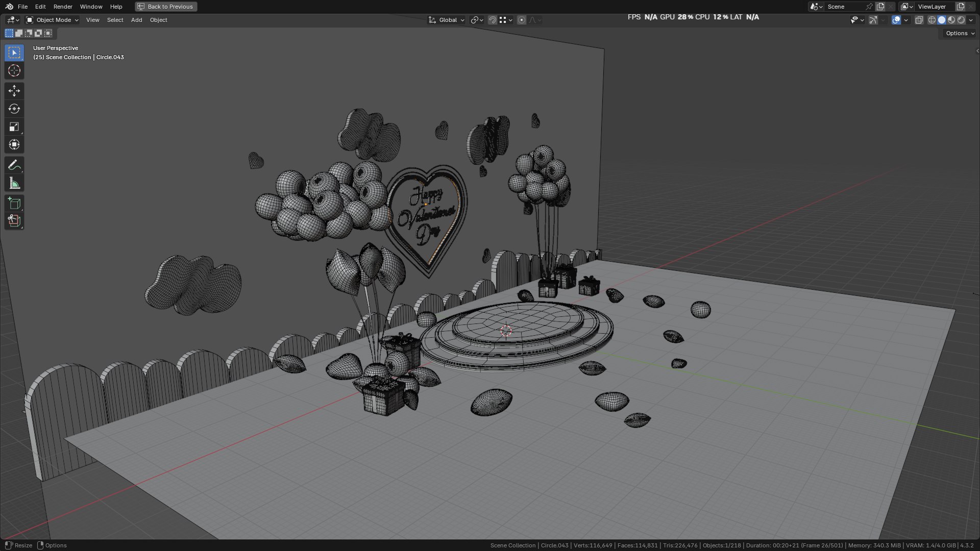
Task: Open the viewport View menu
Action: click(92, 20)
